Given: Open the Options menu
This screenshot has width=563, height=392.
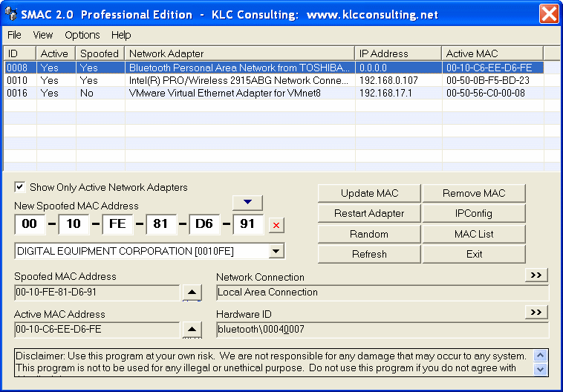Looking at the screenshot, I should 82,35.
